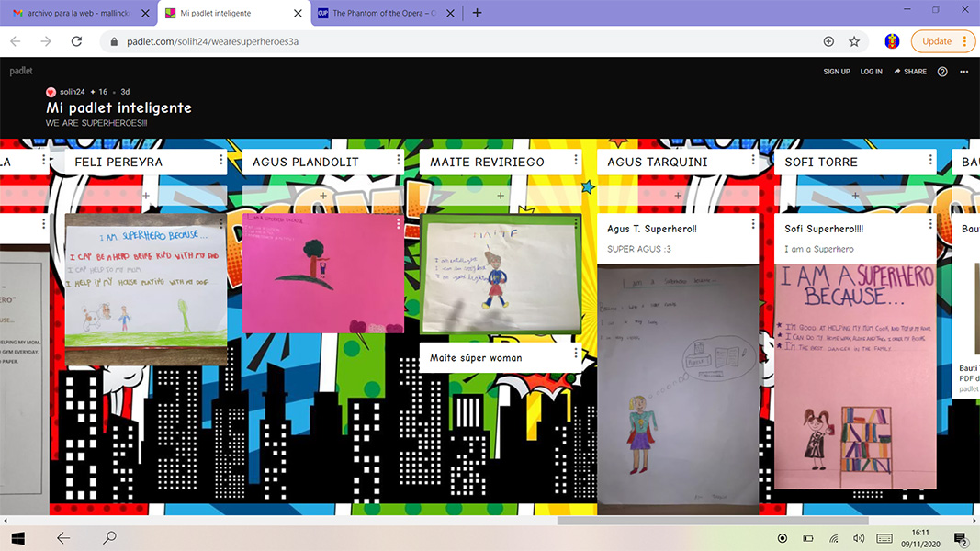Open the Padlet three-dot more options menu
980x551 pixels.
963,72
